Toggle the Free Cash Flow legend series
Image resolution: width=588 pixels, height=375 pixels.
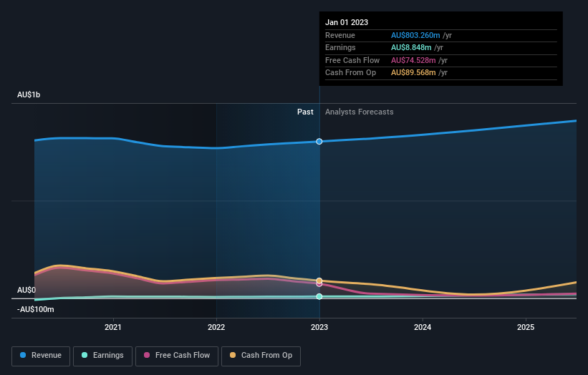point(177,356)
